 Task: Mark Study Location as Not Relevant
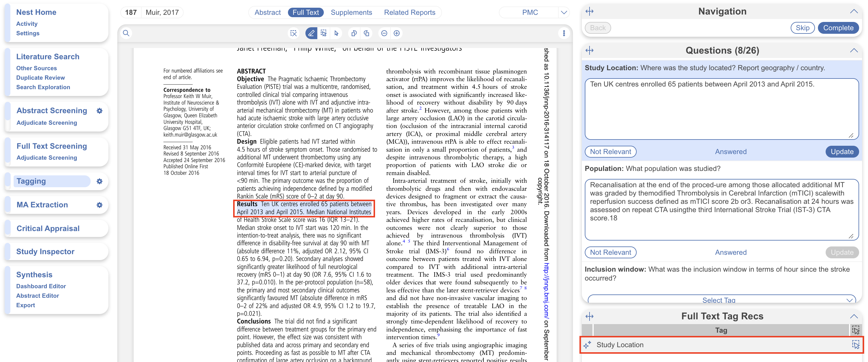(610, 152)
